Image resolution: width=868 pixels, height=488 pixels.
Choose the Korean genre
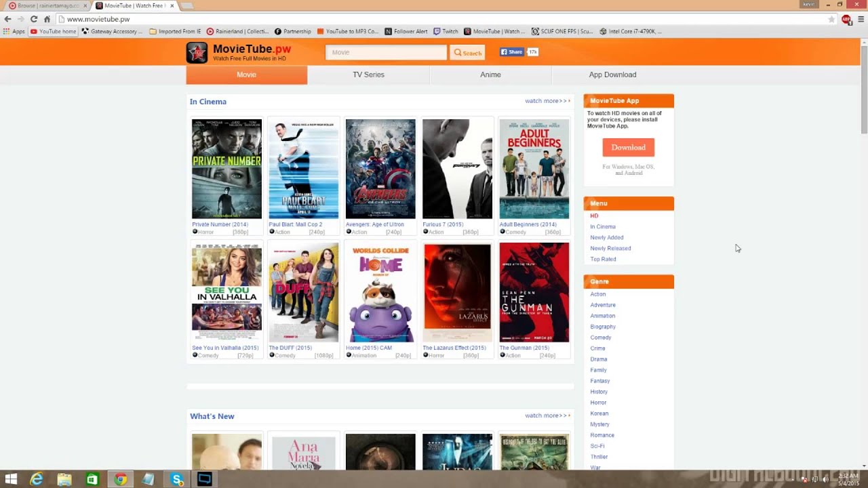click(599, 413)
